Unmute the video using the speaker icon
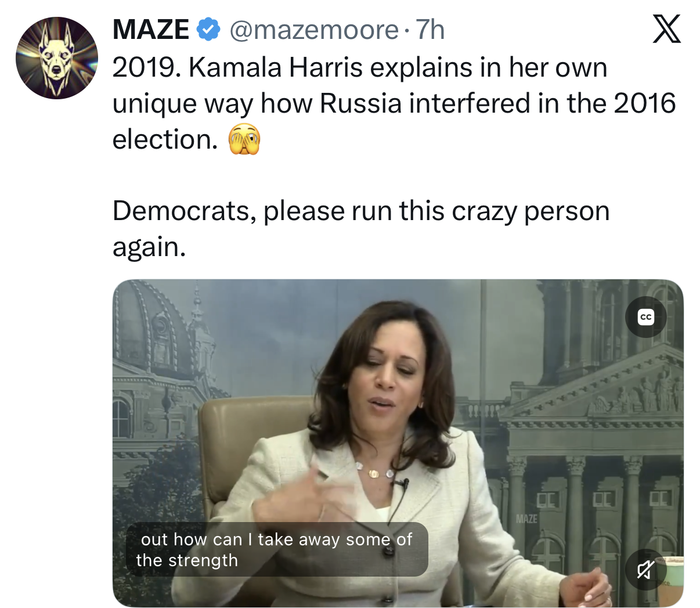 tap(645, 570)
